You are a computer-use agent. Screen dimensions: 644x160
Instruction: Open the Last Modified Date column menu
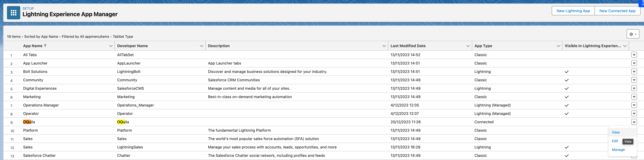[x=468, y=46]
